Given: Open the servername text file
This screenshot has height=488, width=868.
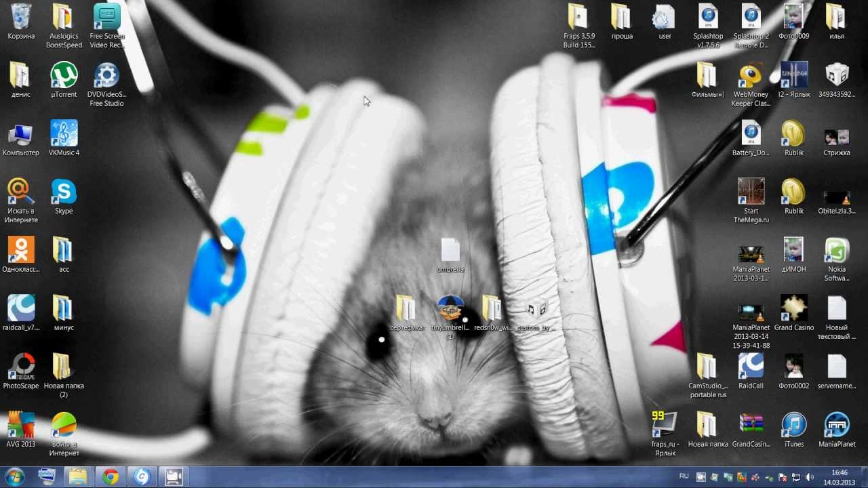Looking at the screenshot, I should point(837,372).
